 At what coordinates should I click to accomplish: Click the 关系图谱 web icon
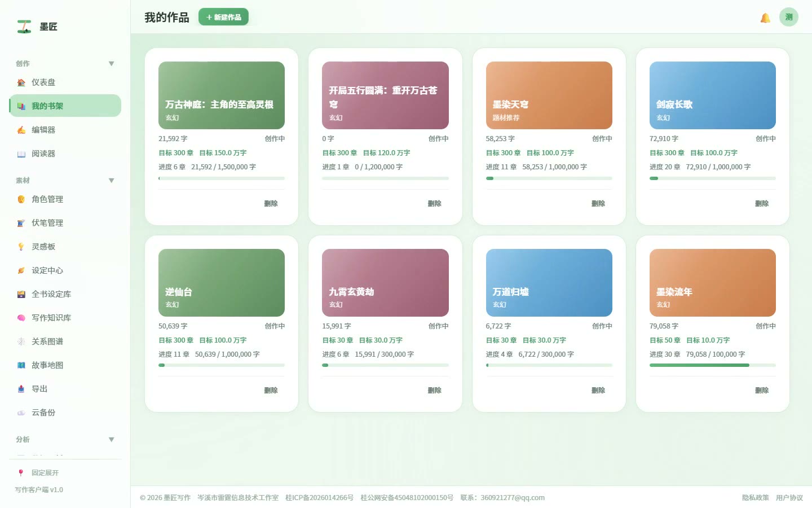[21, 341]
